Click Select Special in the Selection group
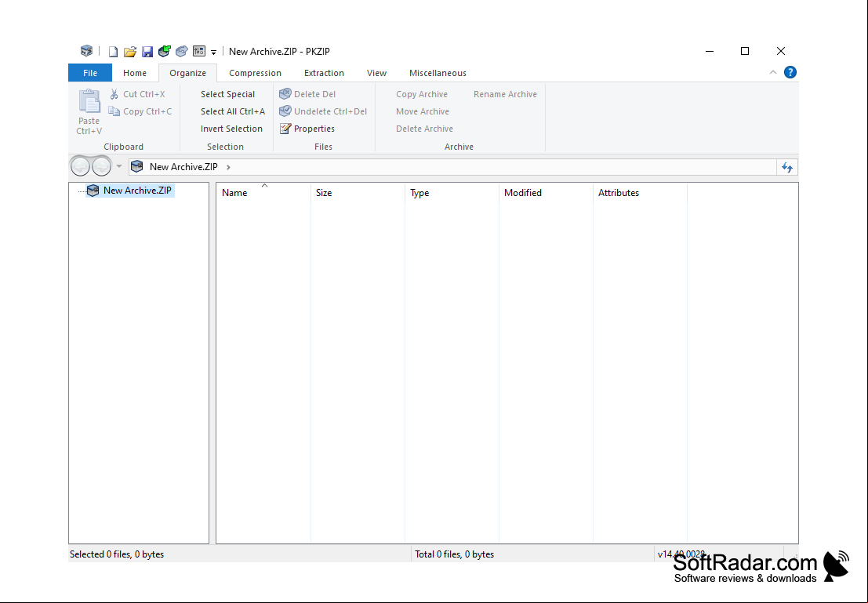This screenshot has height=603, width=868. click(228, 94)
